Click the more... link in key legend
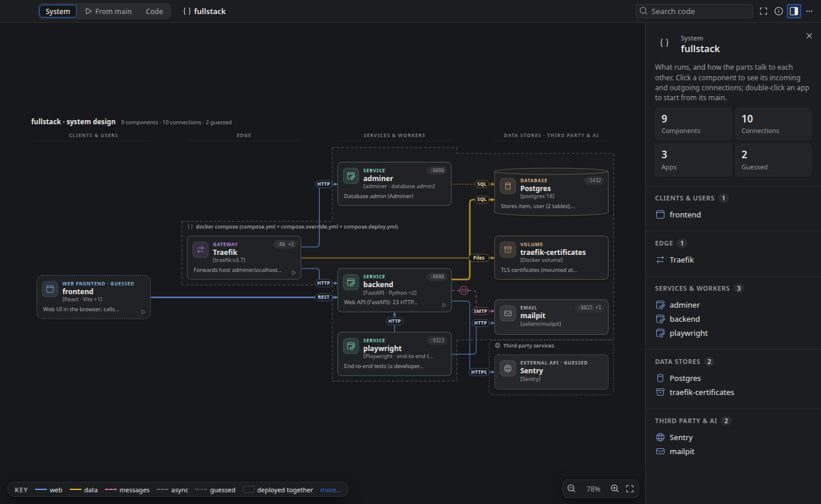The image size is (821, 504). (x=331, y=490)
